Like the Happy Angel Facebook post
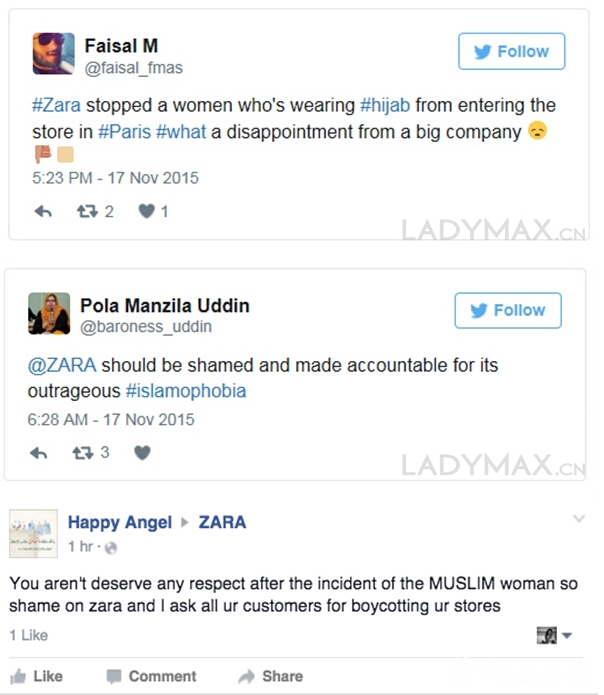Screen dimensions: 604x695 click(x=37, y=676)
